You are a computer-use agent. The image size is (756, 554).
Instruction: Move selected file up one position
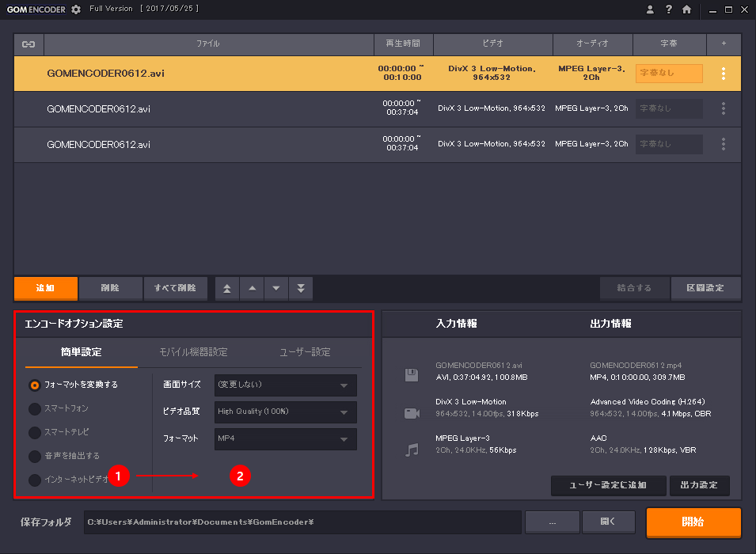(x=253, y=288)
